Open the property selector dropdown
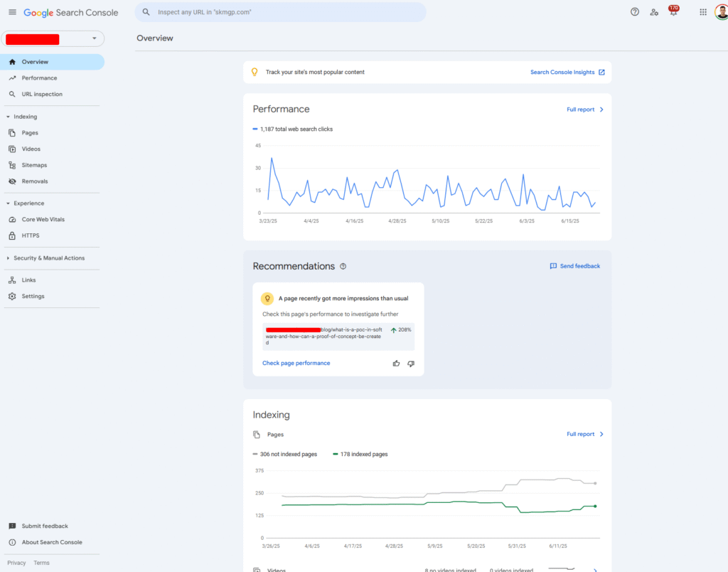 [x=53, y=38]
